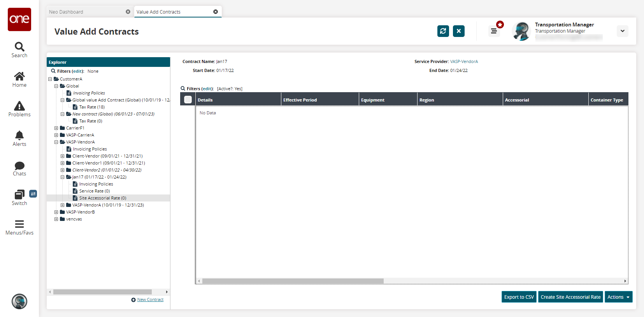Edit the Explorer filters
This screenshot has height=317, width=644.
78,71
